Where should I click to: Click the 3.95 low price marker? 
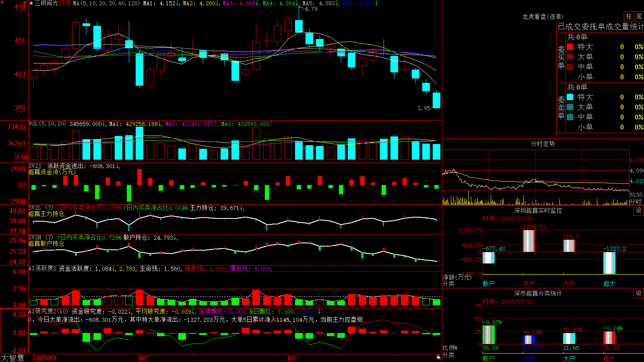424,108
